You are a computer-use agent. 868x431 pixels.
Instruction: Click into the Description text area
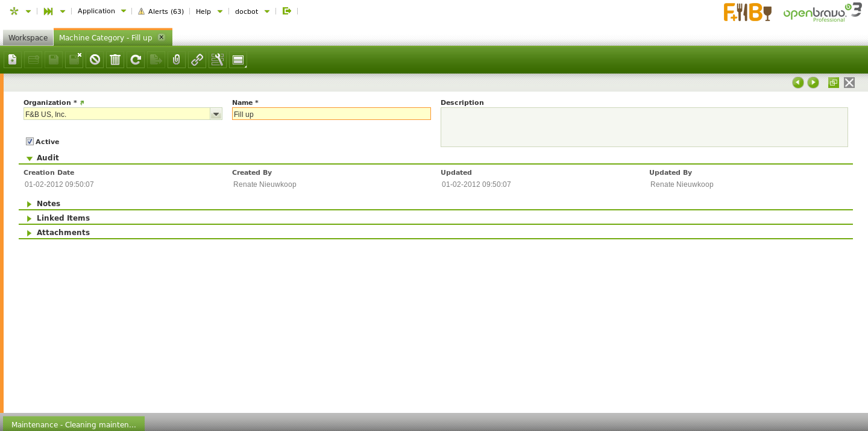[644, 127]
